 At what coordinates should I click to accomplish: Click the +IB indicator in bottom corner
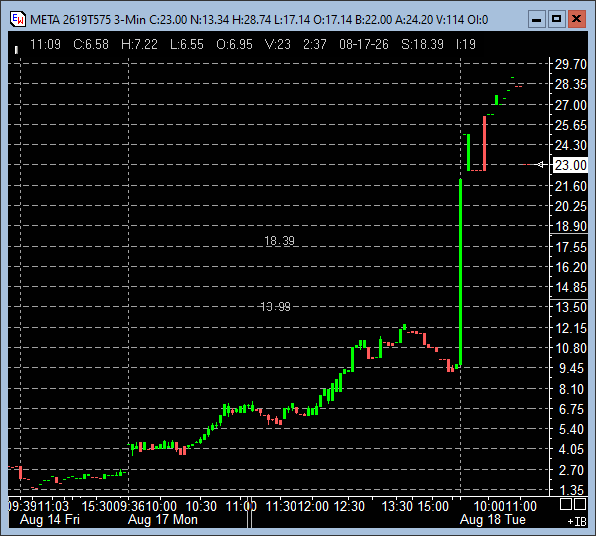(x=577, y=522)
